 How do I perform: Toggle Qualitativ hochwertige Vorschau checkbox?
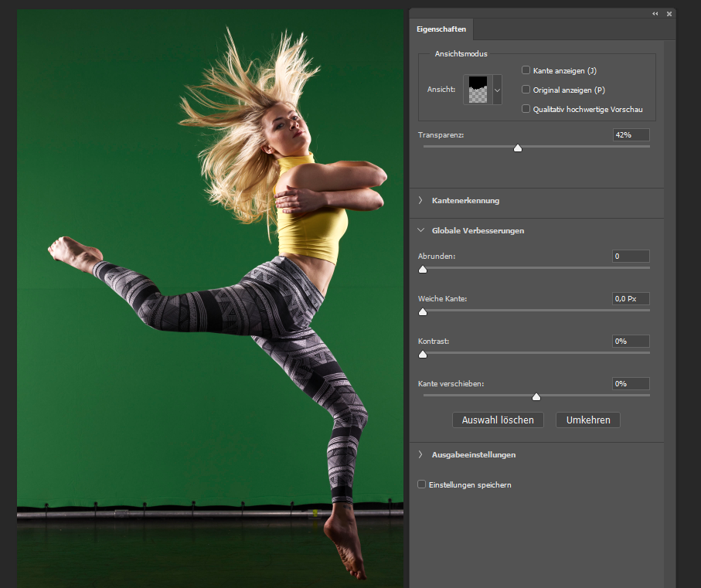526,109
